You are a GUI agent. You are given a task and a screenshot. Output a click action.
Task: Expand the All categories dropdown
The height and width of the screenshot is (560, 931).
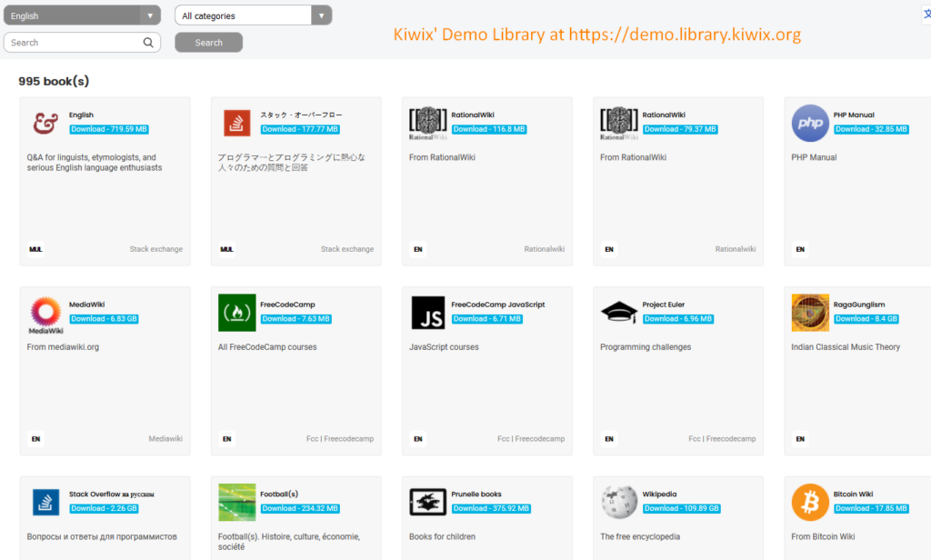pos(253,15)
